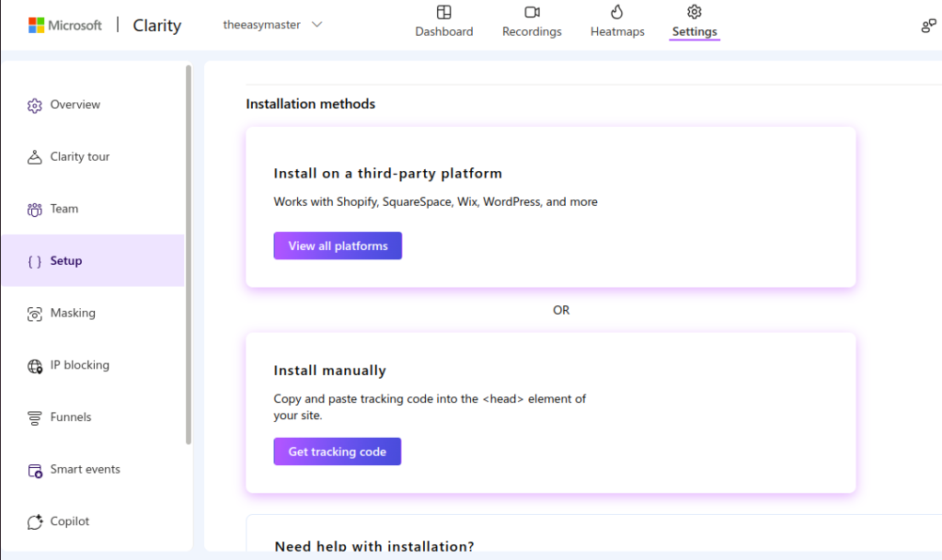Click the View all platforms button
This screenshot has height=560, width=942.
338,246
